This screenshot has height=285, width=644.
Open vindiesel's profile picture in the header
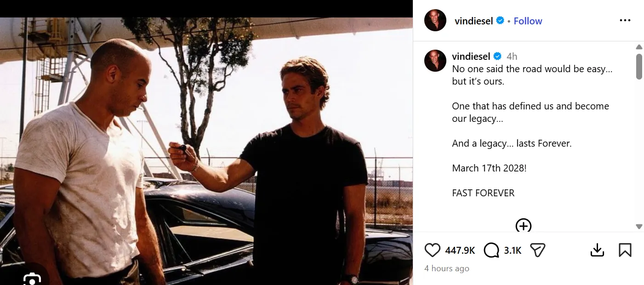[435, 21]
